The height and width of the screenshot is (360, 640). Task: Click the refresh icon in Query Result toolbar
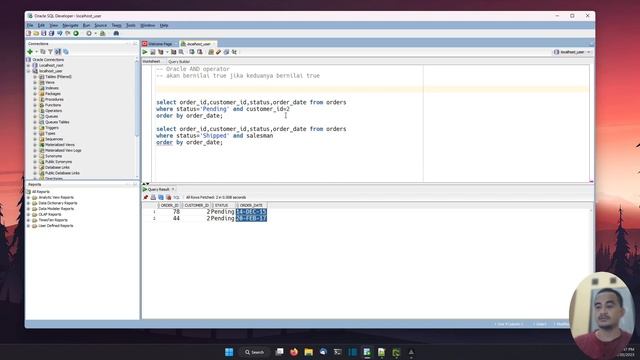161,198
